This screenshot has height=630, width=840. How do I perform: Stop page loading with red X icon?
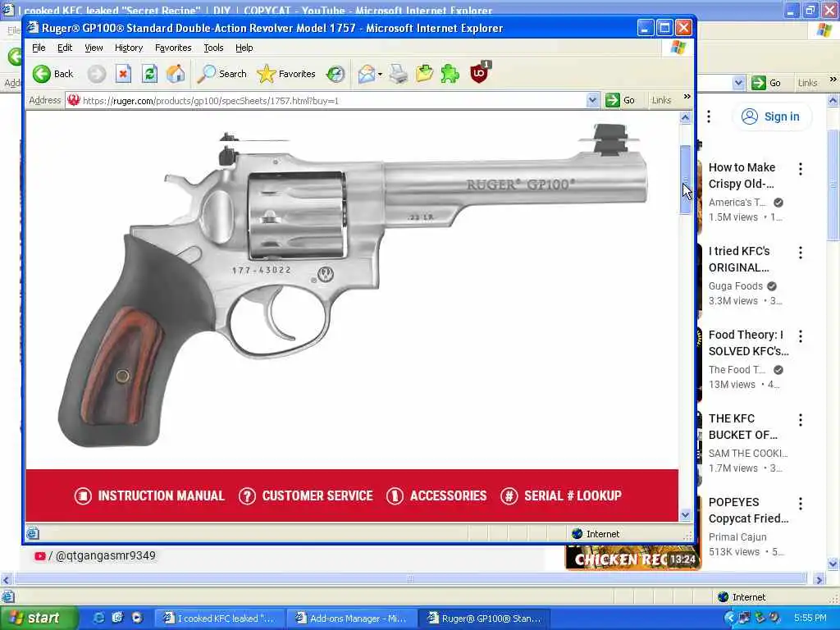pos(123,74)
